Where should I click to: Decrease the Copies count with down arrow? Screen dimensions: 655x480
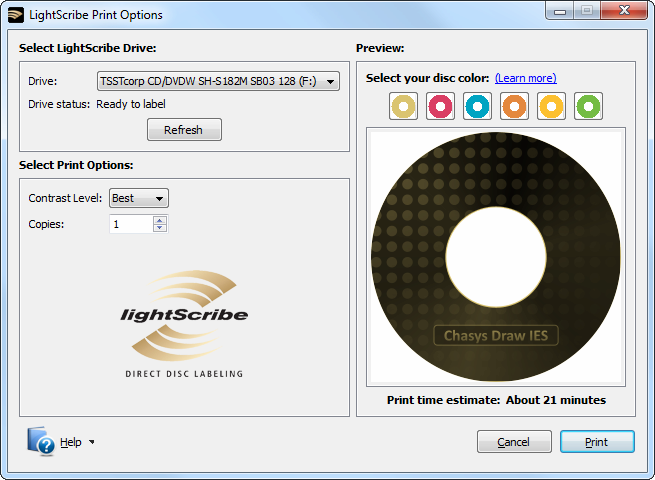pos(160,229)
